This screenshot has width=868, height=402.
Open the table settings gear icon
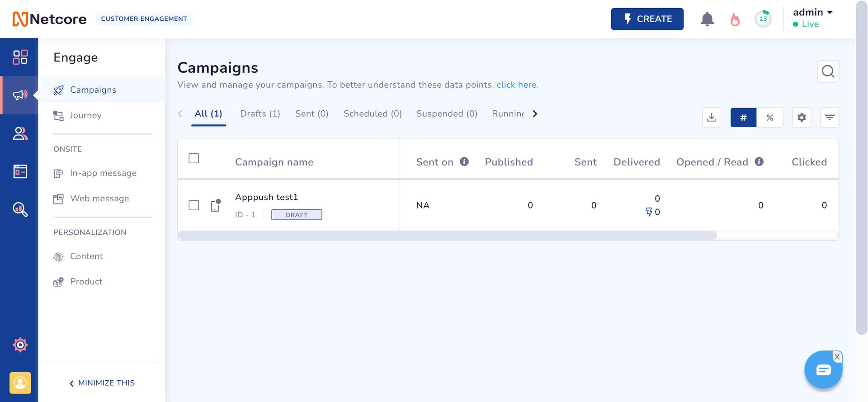point(802,118)
